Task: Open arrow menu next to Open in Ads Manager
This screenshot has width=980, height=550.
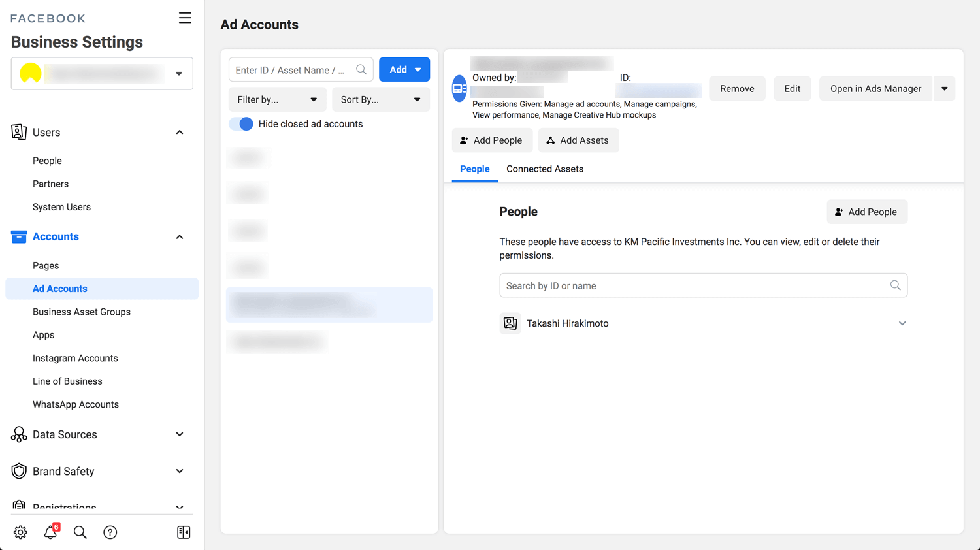Action: (945, 89)
